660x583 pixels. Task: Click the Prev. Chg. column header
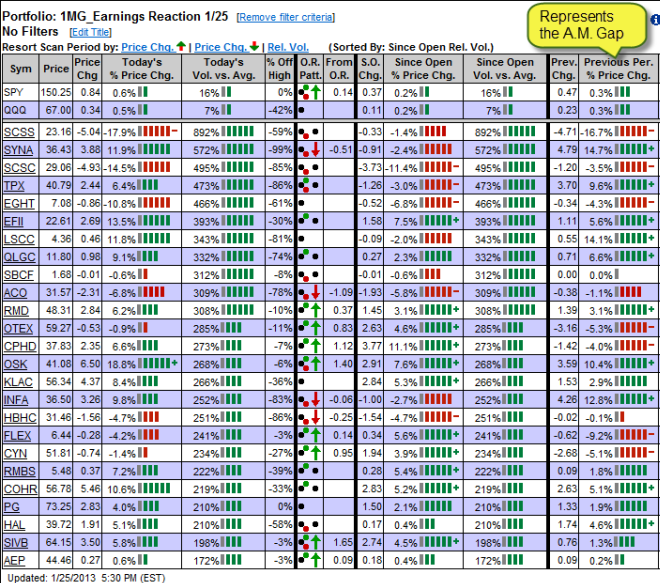(565, 69)
